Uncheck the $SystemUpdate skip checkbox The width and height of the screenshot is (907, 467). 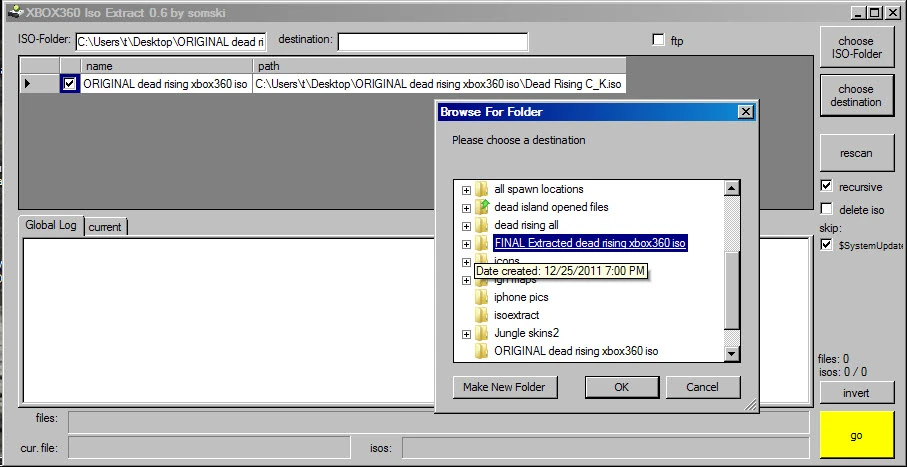point(827,245)
